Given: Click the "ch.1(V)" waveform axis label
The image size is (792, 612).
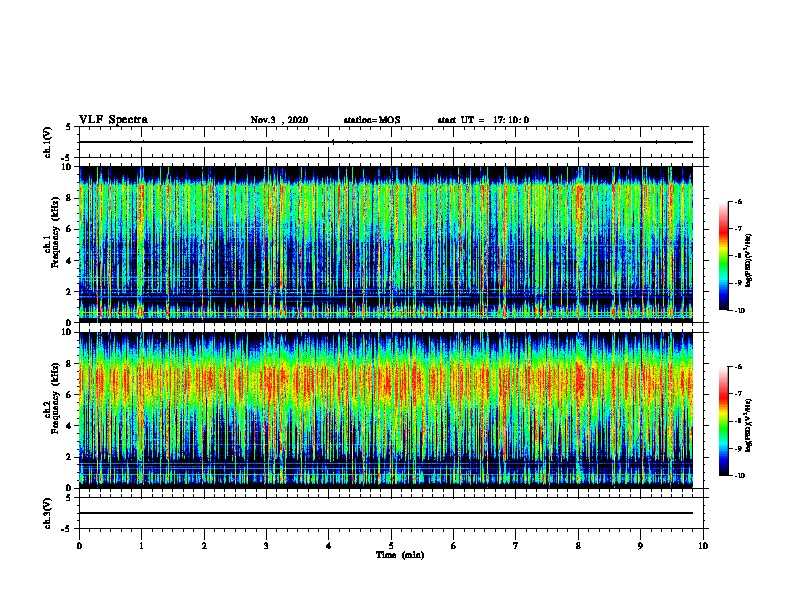Looking at the screenshot, I should tap(48, 142).
